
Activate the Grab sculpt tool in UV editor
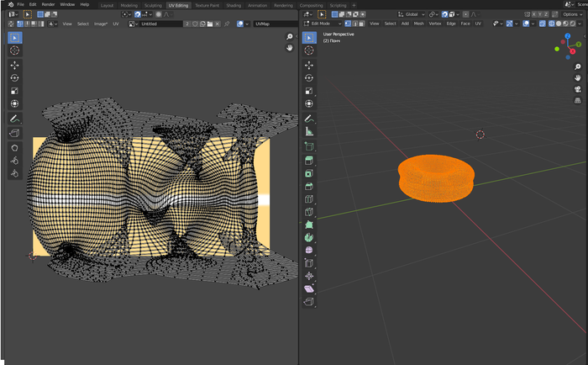point(15,146)
